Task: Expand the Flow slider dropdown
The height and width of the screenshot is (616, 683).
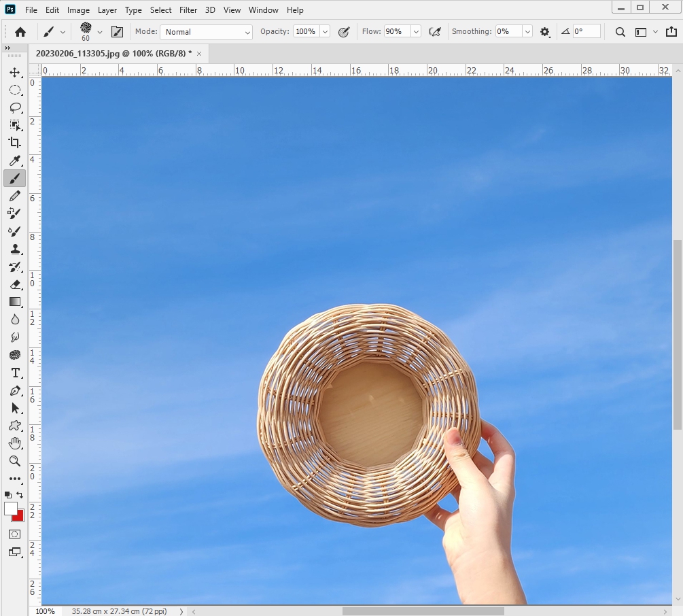Action: [416, 32]
